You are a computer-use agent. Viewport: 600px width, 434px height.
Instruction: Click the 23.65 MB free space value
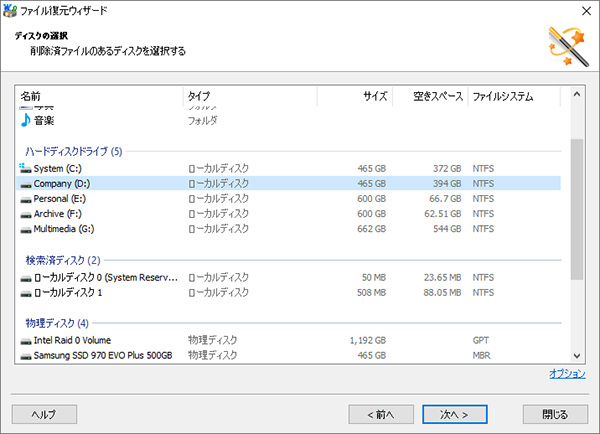click(442, 277)
